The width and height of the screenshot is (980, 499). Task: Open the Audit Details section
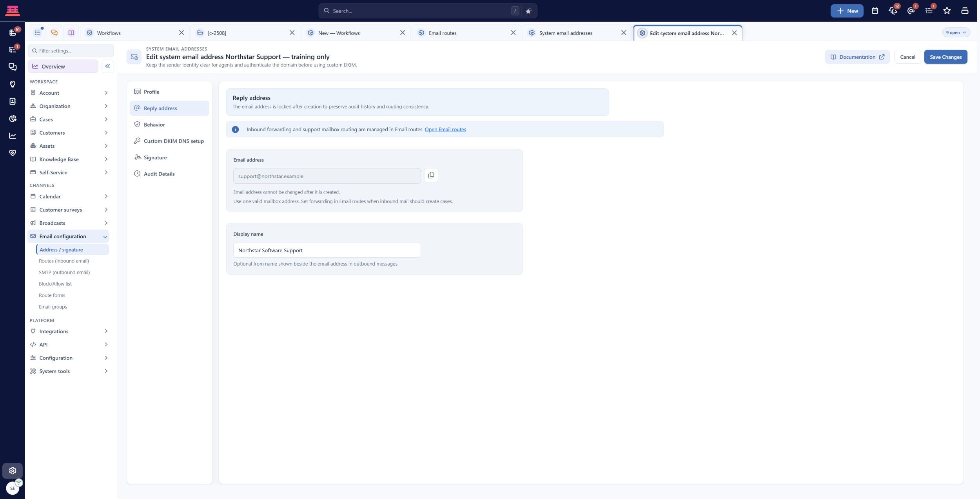tap(169, 174)
